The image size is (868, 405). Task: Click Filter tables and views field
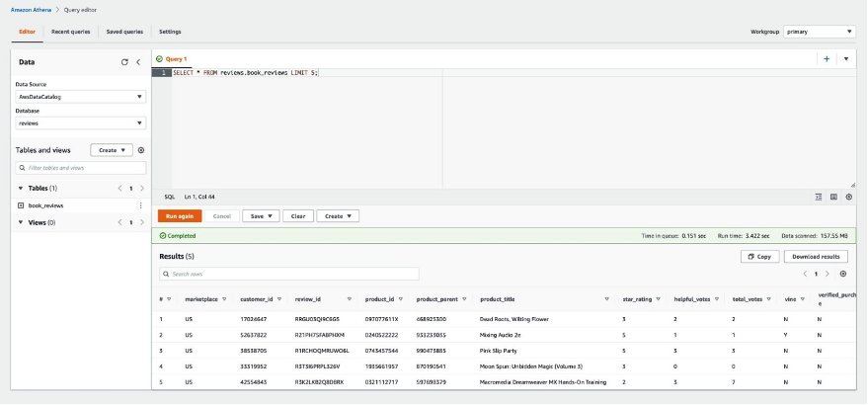[x=81, y=168]
